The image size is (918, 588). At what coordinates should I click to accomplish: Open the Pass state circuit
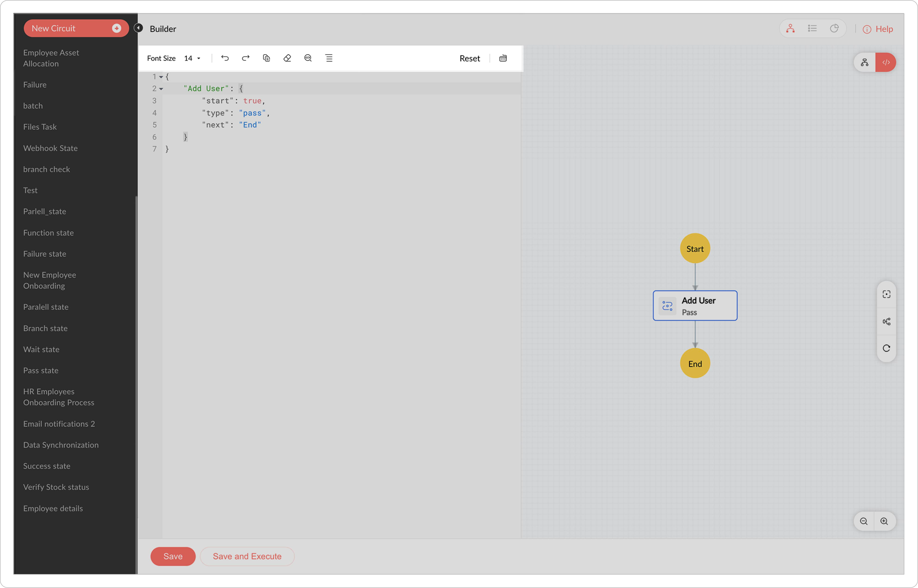pos(41,370)
